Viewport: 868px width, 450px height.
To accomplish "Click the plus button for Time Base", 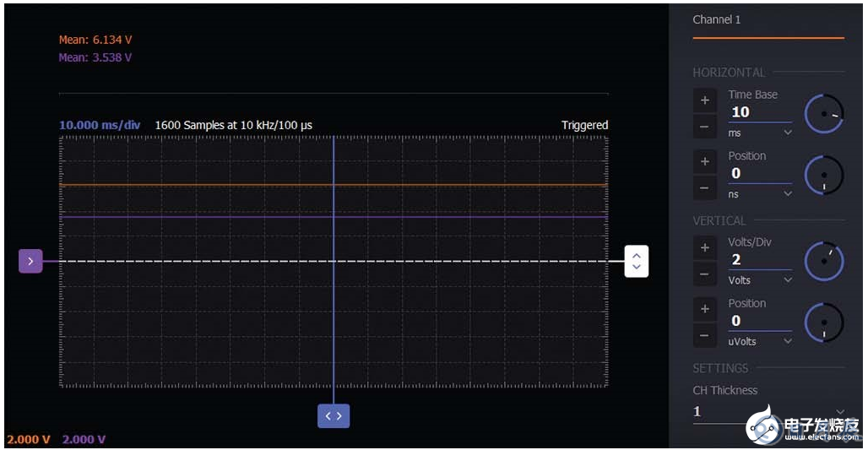I will tap(705, 100).
